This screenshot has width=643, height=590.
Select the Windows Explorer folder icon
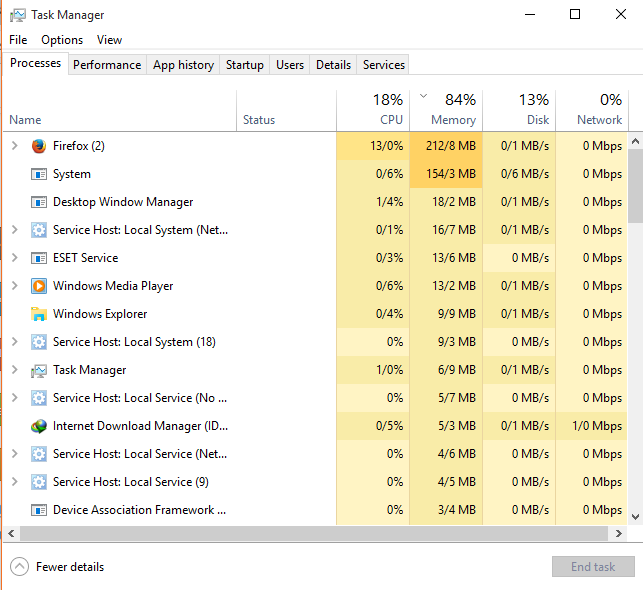click(39, 314)
